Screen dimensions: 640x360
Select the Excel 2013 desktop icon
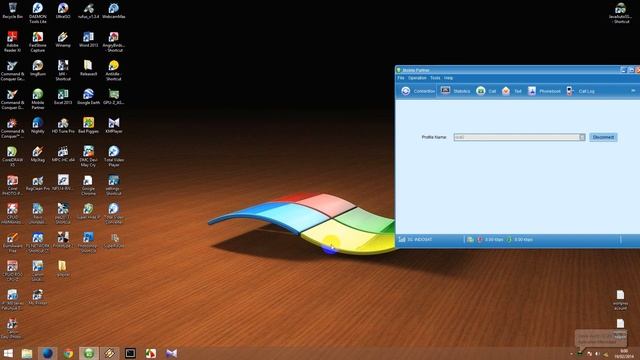click(63, 97)
